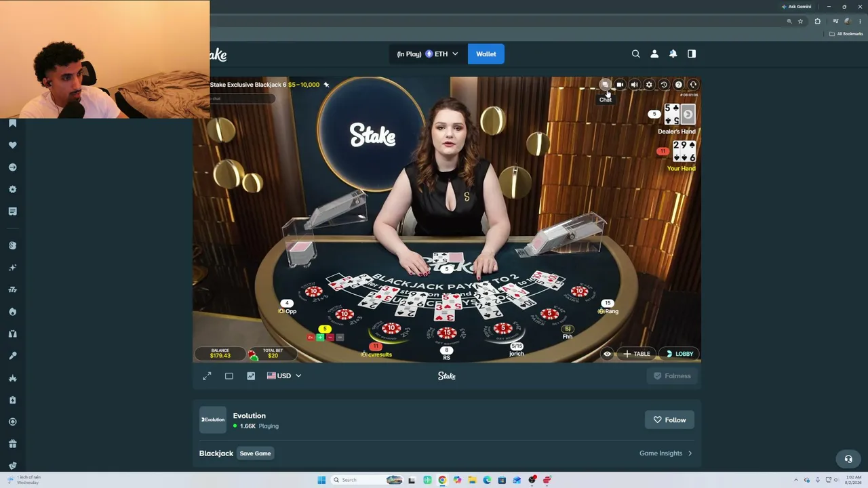Open the taskbar clock showing 1:02 AM

coord(854,480)
